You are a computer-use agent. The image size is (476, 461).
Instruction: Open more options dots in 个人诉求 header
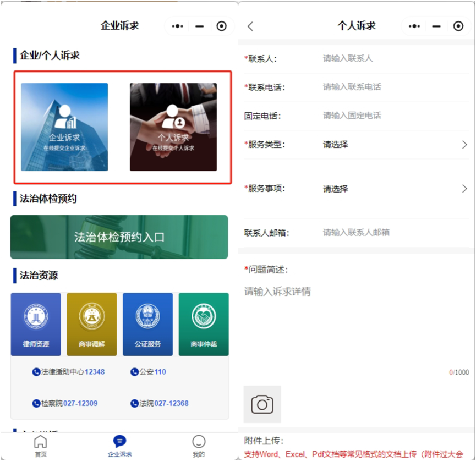(x=414, y=26)
